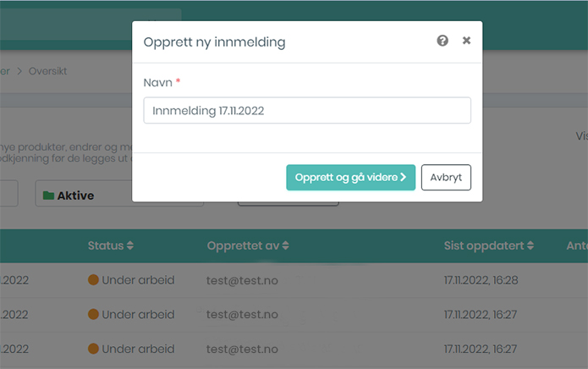Focus the Navn text field
Viewport: 588px width, 369px height.
point(307,111)
